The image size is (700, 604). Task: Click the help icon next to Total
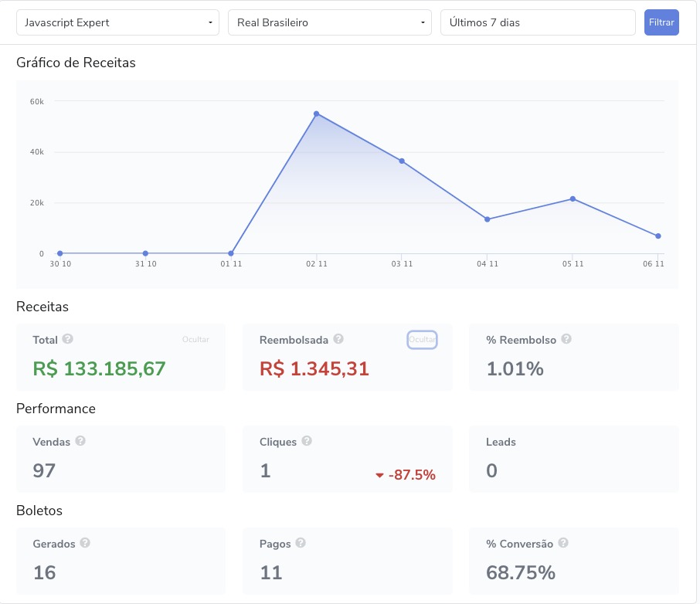point(67,339)
